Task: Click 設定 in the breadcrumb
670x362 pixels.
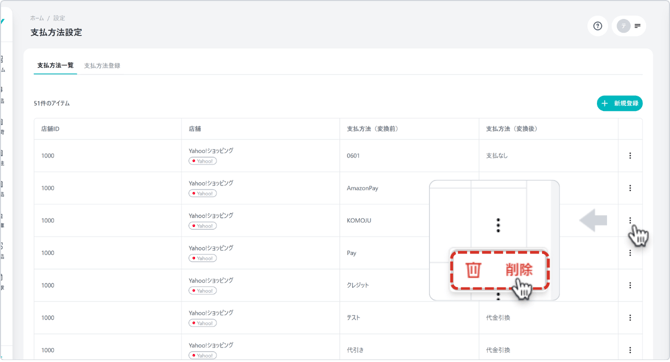Action: click(x=59, y=18)
